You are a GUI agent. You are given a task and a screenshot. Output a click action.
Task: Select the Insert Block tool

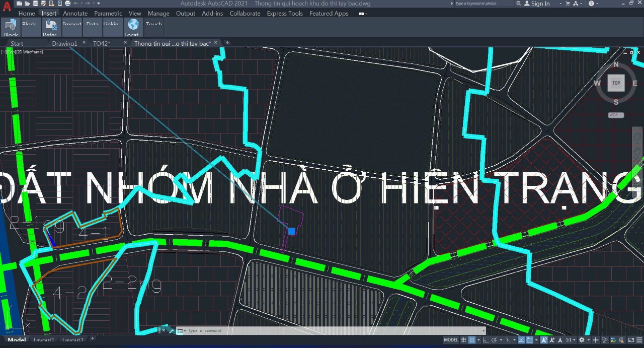tap(10, 26)
